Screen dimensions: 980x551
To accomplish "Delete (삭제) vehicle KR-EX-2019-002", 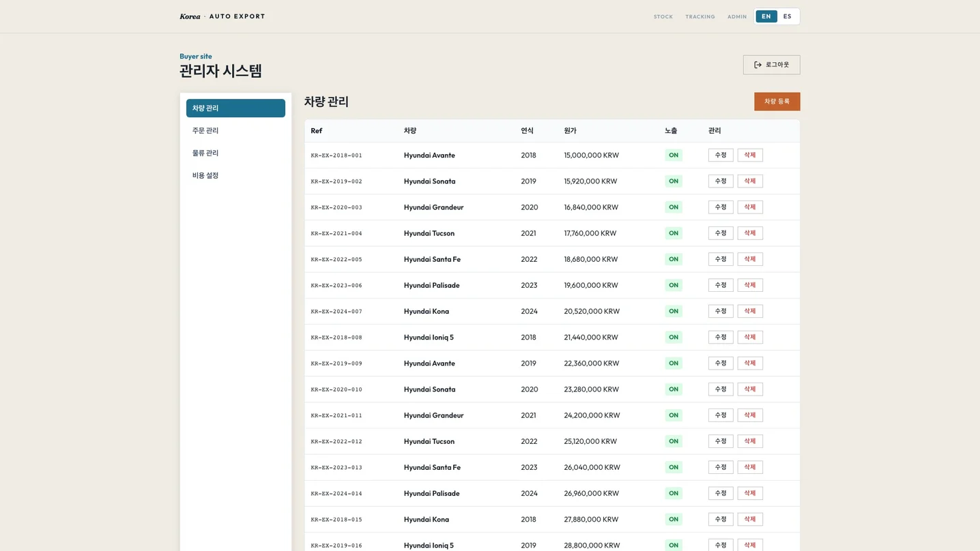I will point(750,181).
